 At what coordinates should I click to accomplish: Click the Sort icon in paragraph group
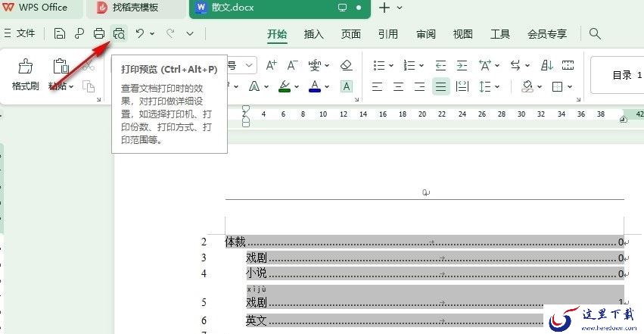click(546, 65)
